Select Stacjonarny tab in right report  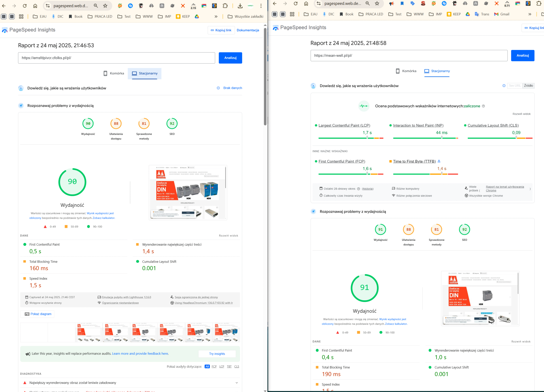(437, 71)
